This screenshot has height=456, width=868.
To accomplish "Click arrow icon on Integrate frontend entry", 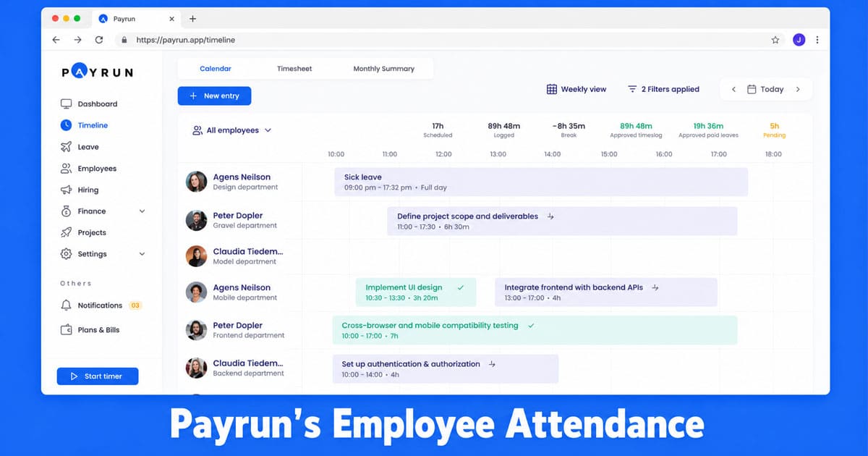I will pyautogui.click(x=655, y=287).
